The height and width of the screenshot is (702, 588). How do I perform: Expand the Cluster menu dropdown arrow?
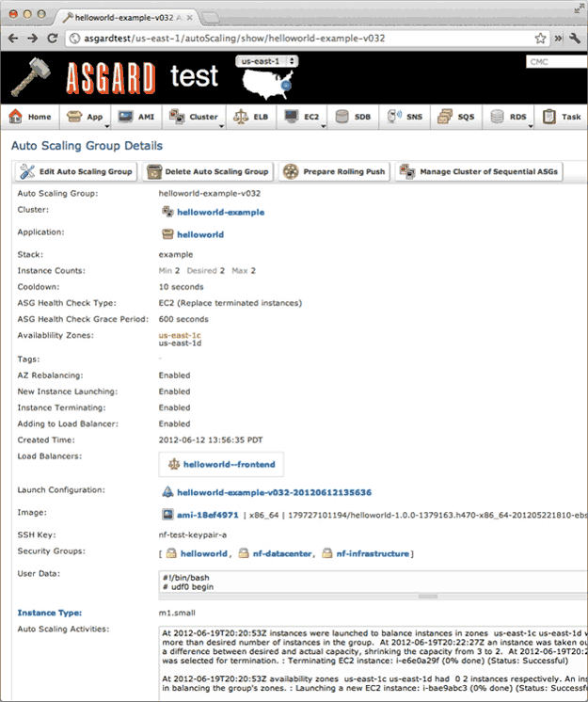tap(221, 126)
